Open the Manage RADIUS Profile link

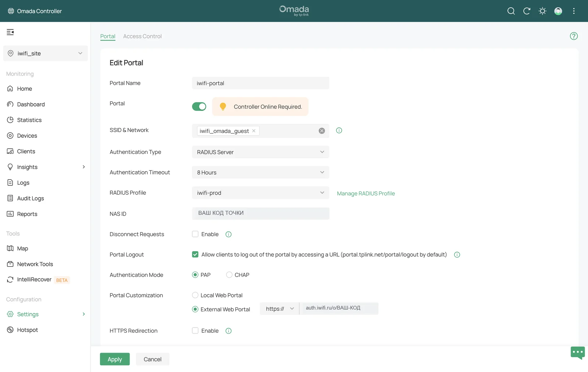[x=366, y=194]
